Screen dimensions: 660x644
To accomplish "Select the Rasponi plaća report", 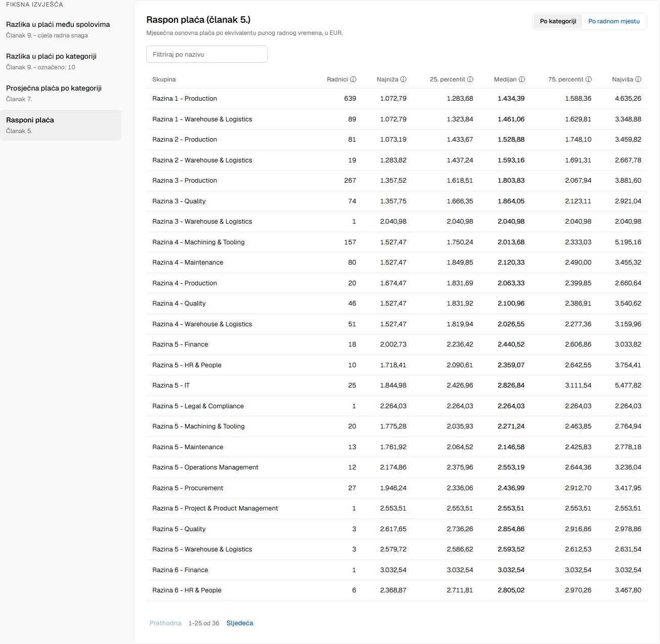I will [x=61, y=125].
